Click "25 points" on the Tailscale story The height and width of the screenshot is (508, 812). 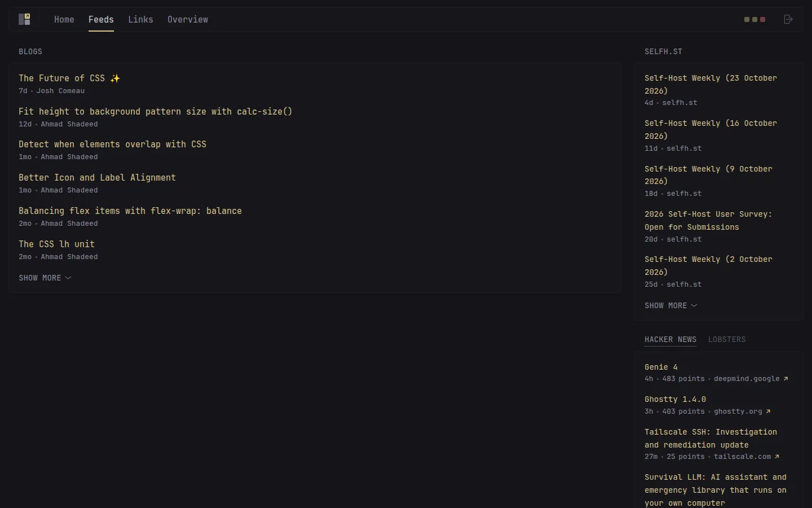(686, 457)
